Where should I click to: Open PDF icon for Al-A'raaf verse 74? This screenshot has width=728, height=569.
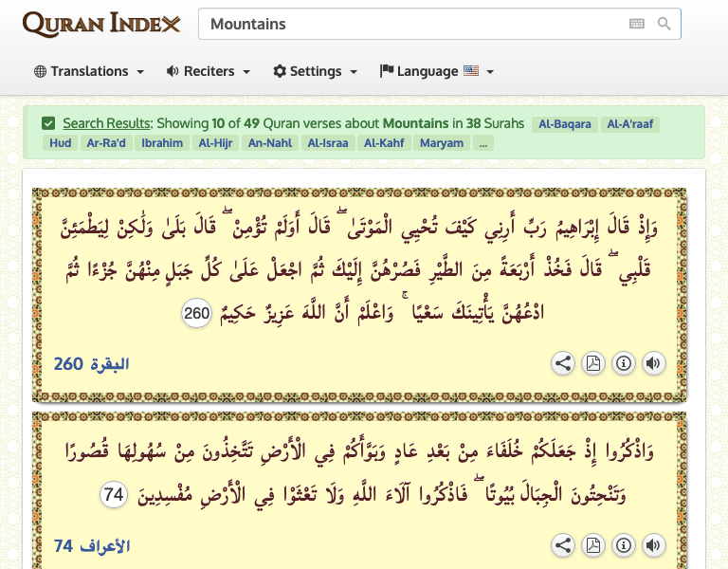[x=593, y=545]
